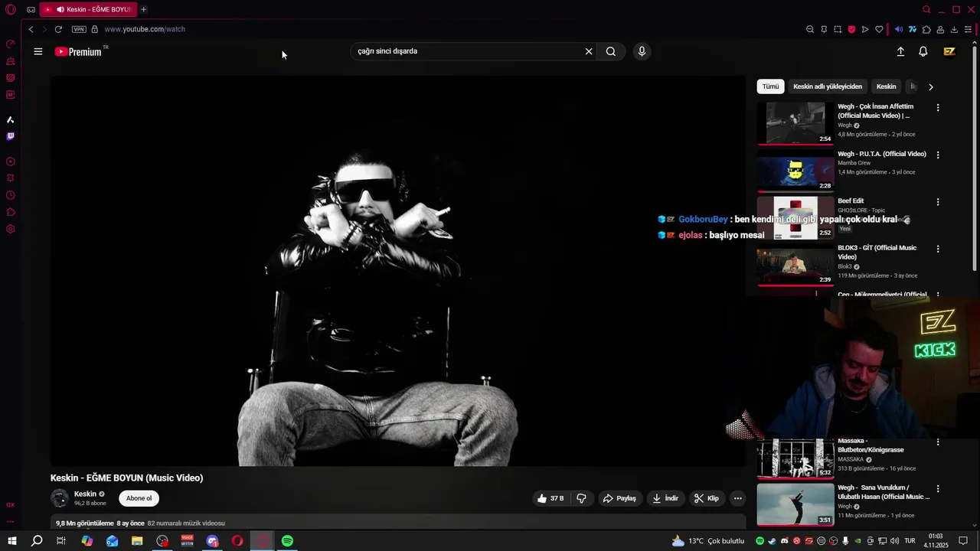980x551 pixels.
Task: Open Windows Start menu
Action: click(x=12, y=541)
